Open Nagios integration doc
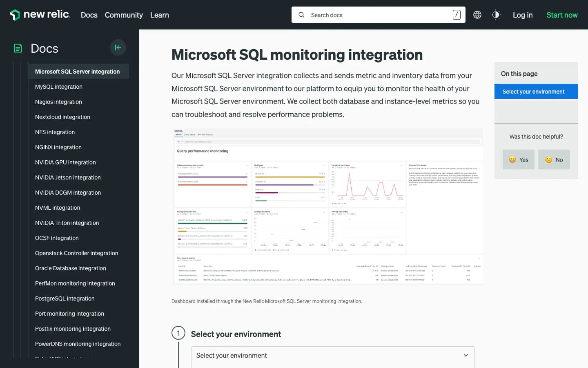Screen dimensions: 588x368 click(x=58, y=102)
